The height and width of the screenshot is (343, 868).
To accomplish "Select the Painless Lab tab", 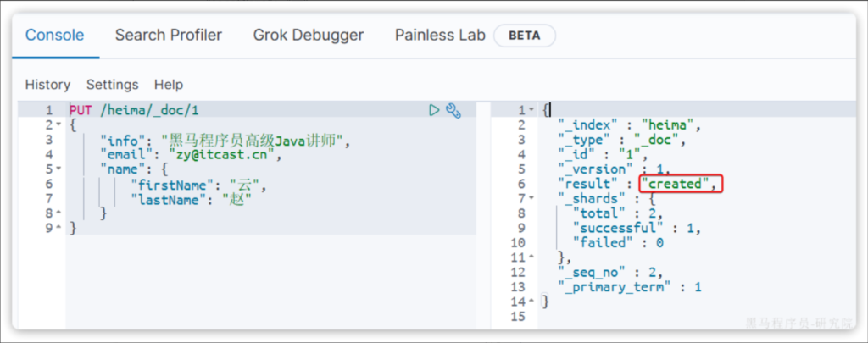I will pos(440,35).
